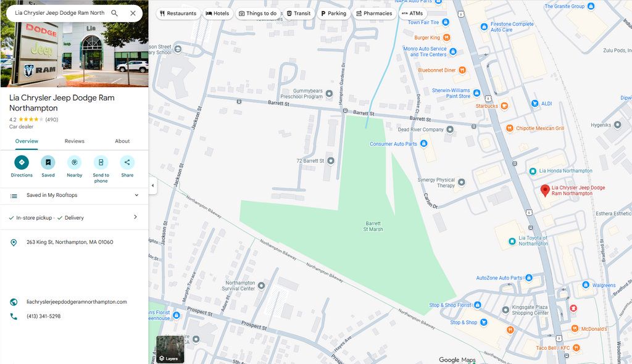Click the 263 King St address
Image resolution: width=632 pixels, height=364 pixels.
pos(70,242)
